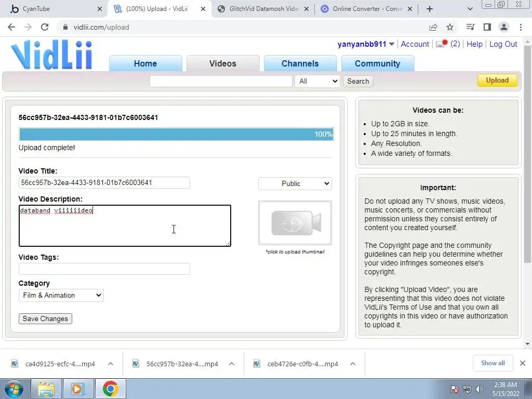The image size is (532, 399).
Task: Click the volume speaker tray icon
Action: tap(480, 389)
